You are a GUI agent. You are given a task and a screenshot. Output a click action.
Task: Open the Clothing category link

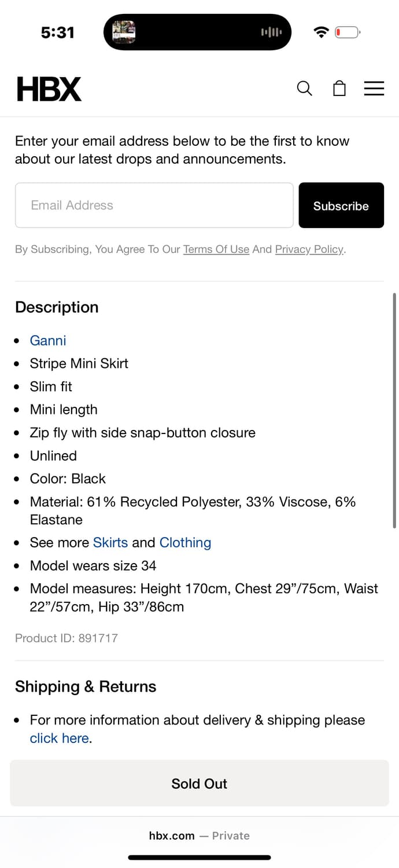185,542
